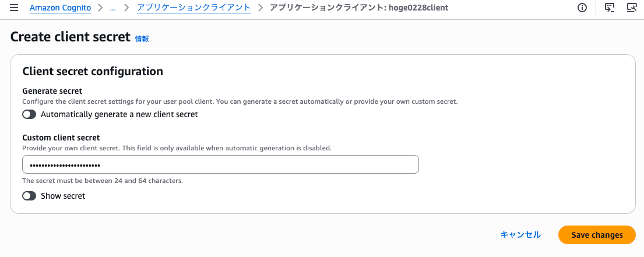Click the Create client secret heading
644x257 pixels.
pos(70,37)
